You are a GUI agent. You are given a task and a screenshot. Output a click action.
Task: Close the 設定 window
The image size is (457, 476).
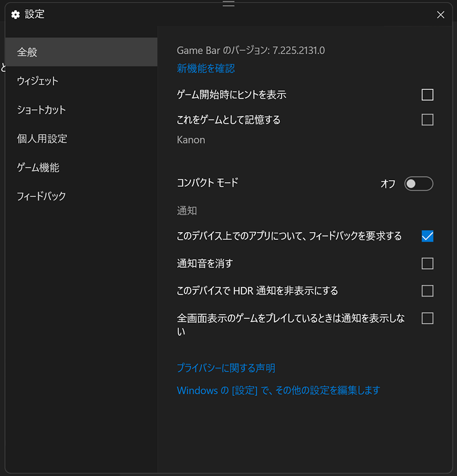(440, 15)
